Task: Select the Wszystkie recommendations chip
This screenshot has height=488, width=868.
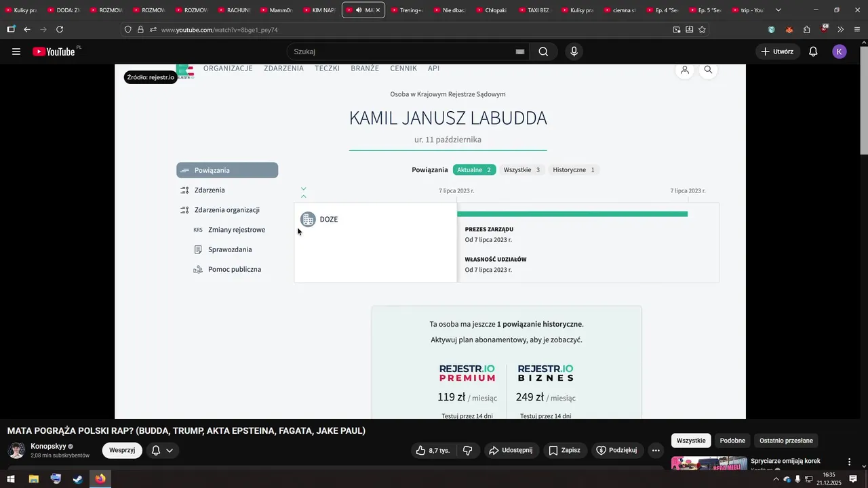Action: tap(691, 441)
